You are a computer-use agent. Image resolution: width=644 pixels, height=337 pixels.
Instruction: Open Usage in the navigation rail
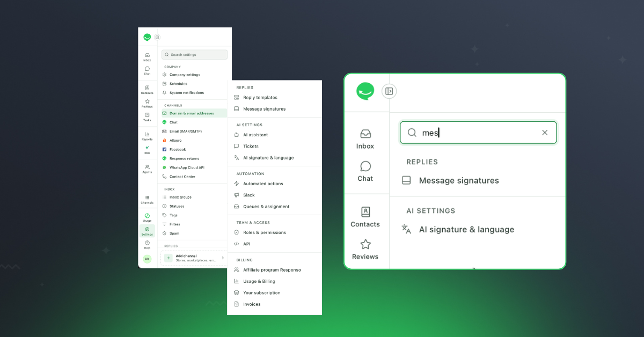[x=147, y=217]
